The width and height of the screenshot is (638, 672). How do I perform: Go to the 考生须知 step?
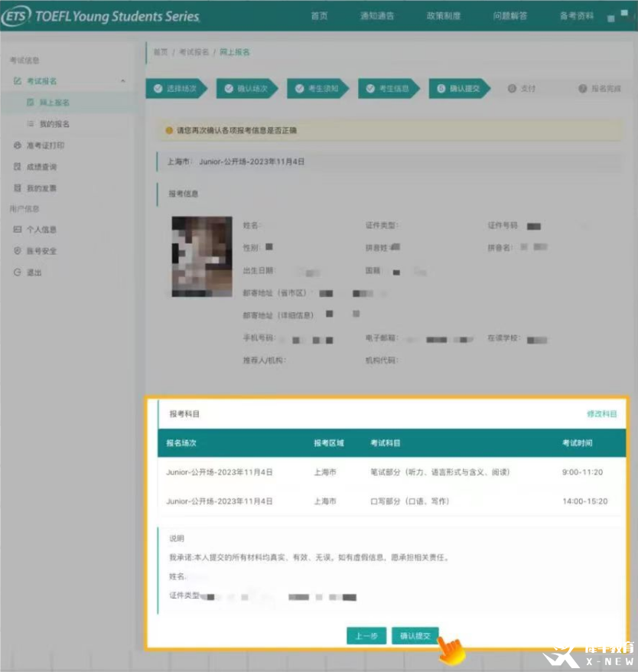[318, 88]
